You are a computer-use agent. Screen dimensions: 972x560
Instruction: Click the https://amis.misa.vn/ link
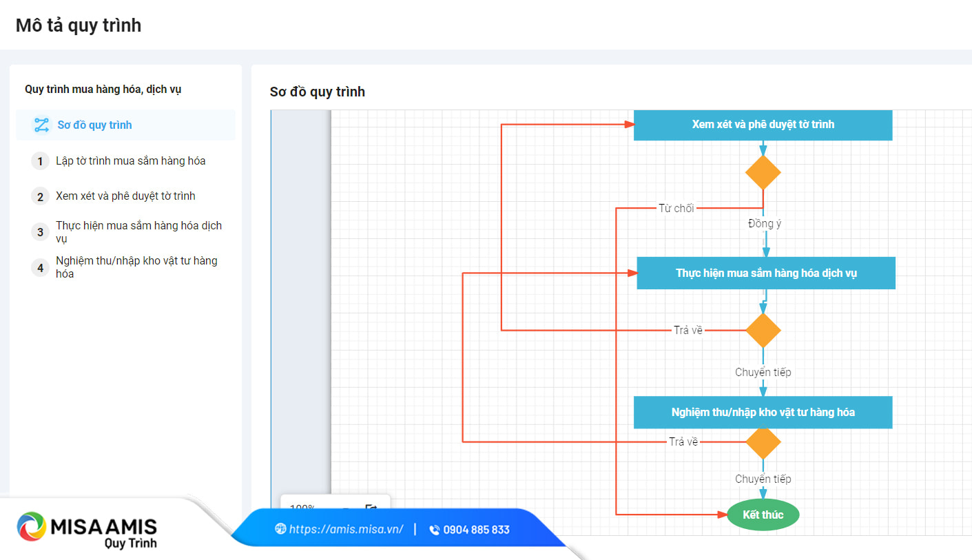click(346, 530)
